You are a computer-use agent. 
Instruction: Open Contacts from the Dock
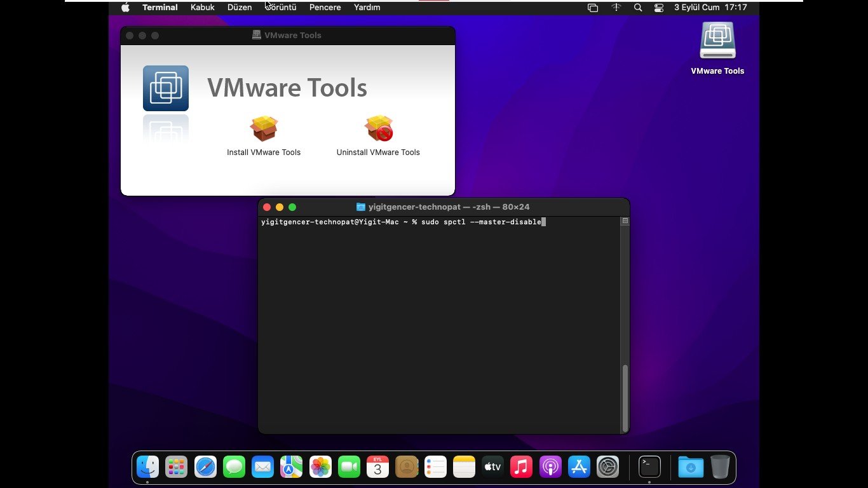click(407, 467)
